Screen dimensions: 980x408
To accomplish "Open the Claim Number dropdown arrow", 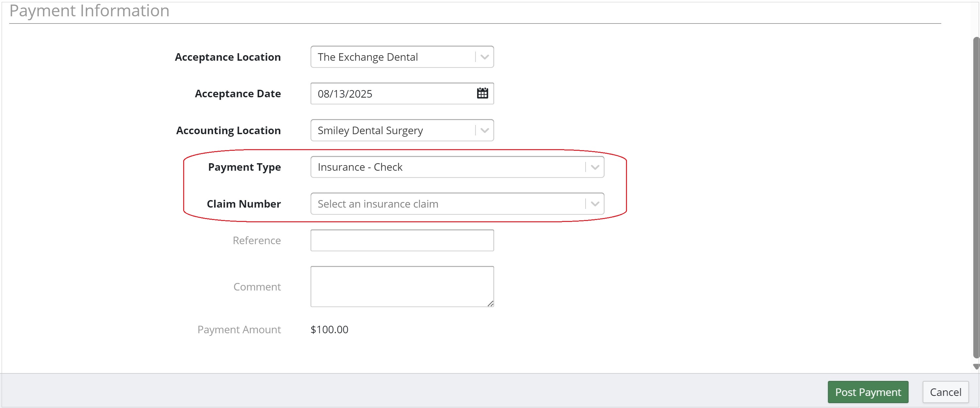I will click(x=595, y=204).
